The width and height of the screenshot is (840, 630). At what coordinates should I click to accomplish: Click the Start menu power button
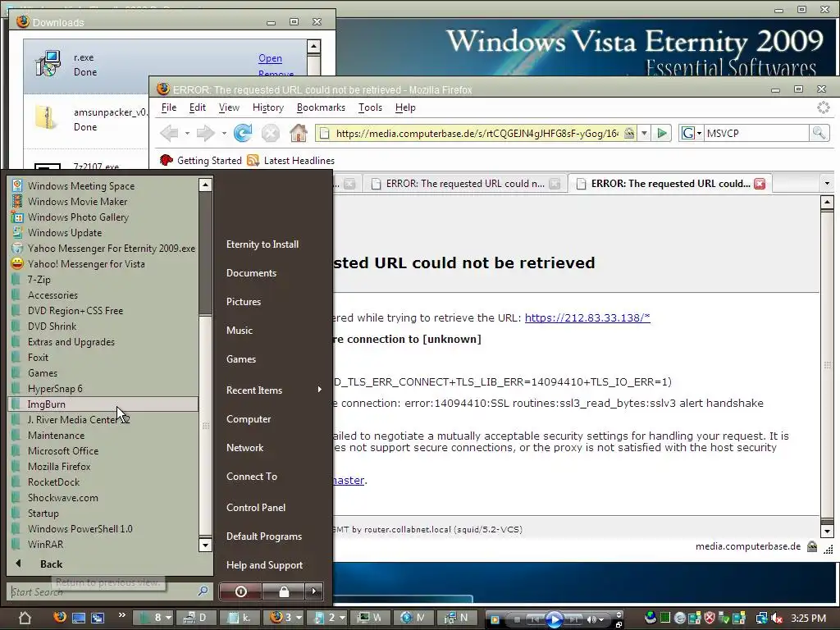click(240, 591)
